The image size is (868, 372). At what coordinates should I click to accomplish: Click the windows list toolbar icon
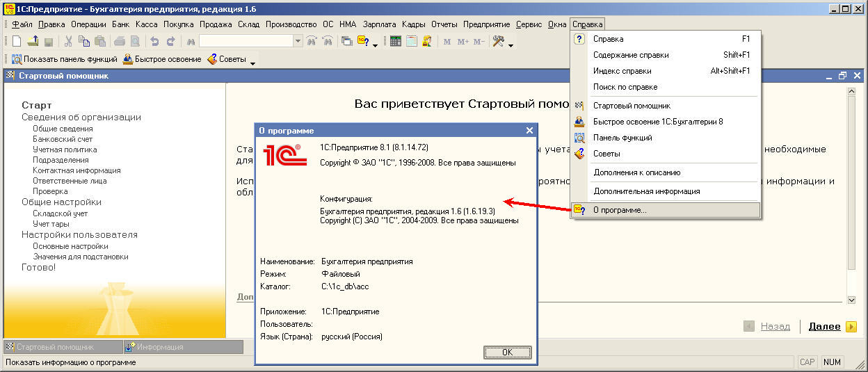[x=346, y=42]
